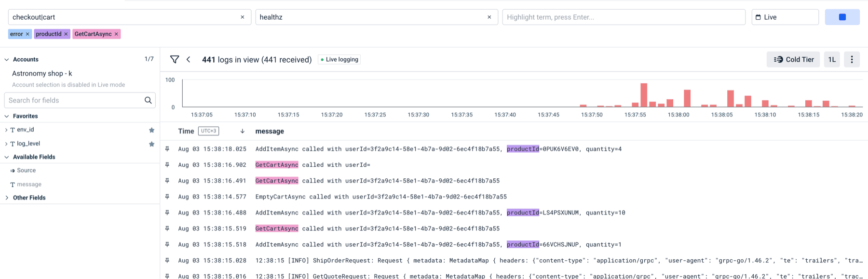Viewport: 868px width, 279px height.
Task: Pin the 15:38:16.902 log row
Action: click(167, 165)
